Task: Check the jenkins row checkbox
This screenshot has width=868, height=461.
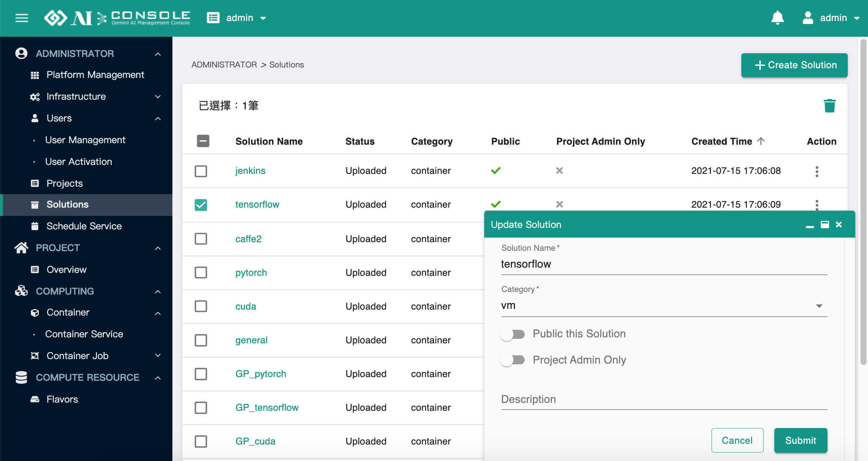Action: 201,171
